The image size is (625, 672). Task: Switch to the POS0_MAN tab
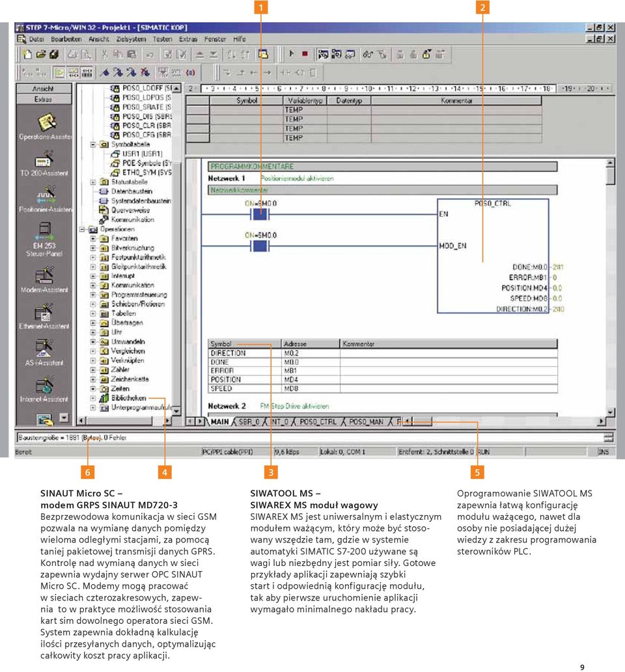[x=366, y=422]
